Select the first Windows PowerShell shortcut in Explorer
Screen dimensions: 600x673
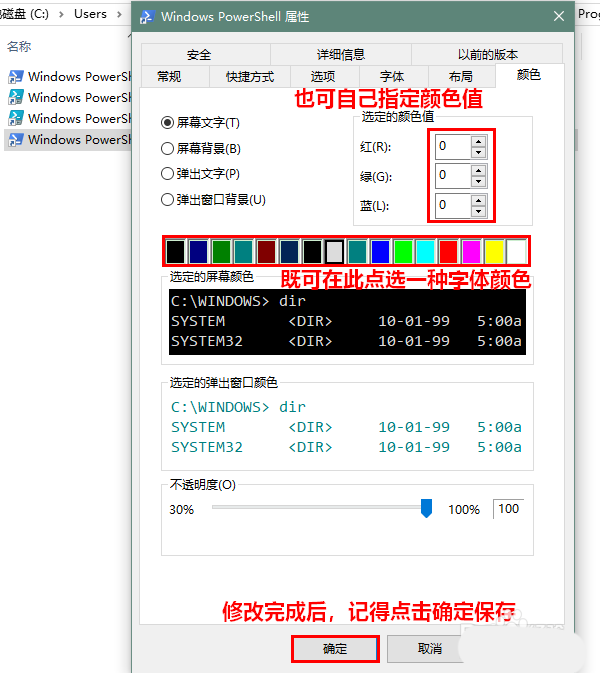(x=69, y=77)
